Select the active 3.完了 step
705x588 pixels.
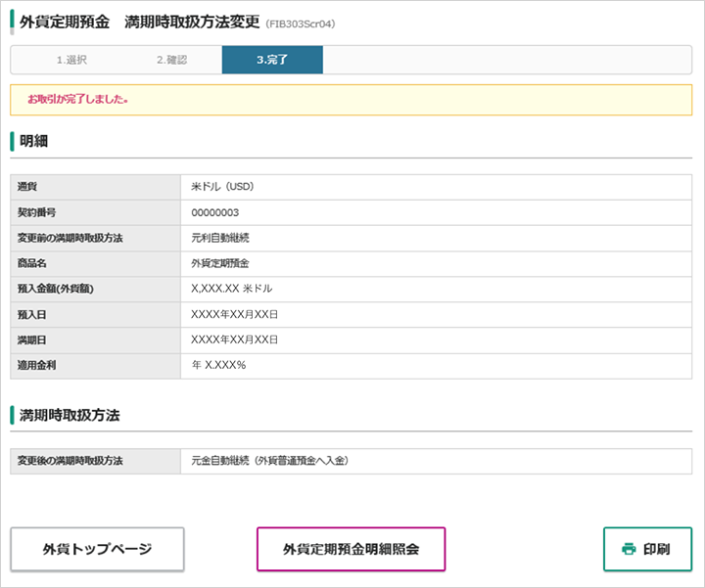272,60
